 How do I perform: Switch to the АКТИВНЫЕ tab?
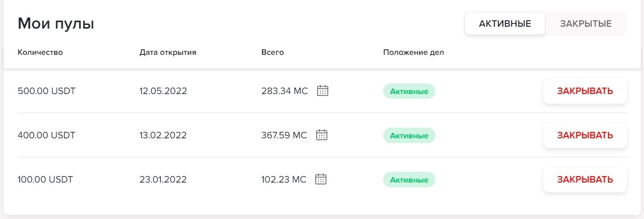coord(505,24)
